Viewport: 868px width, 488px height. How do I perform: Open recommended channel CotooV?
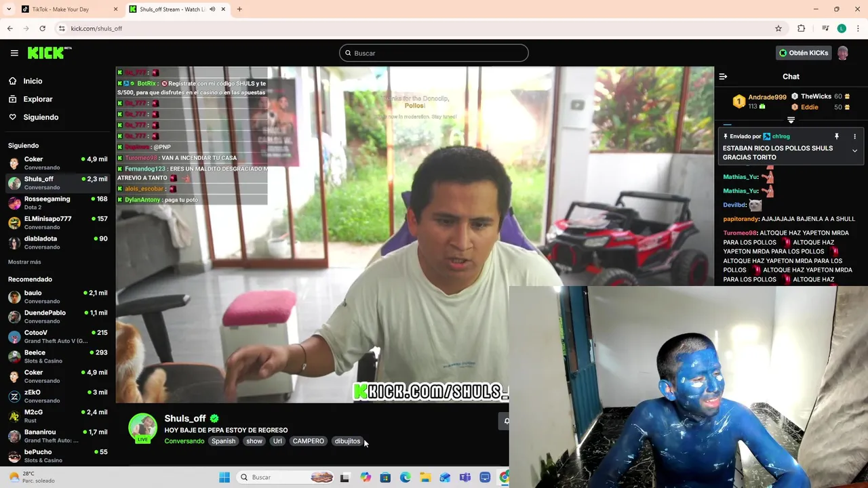click(x=58, y=336)
